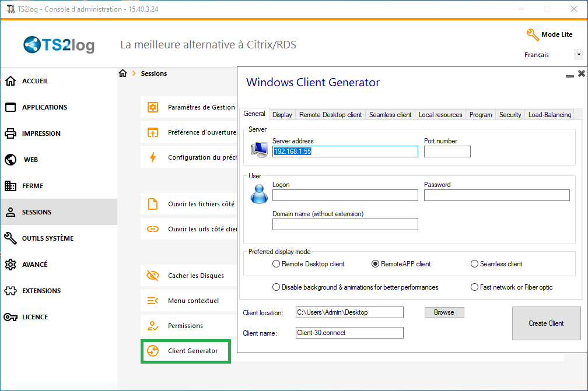
Task: Close the TS2log console window
Action: click(x=574, y=9)
